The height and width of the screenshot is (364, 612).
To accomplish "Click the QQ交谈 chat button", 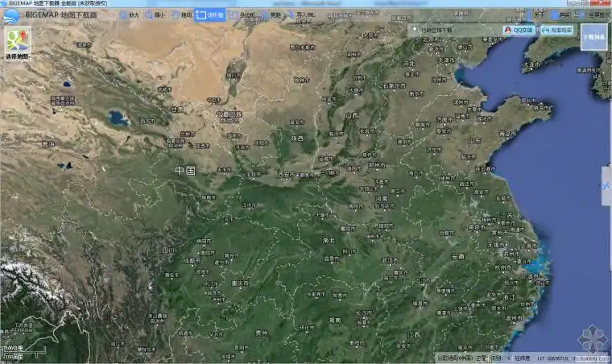I will click(519, 30).
